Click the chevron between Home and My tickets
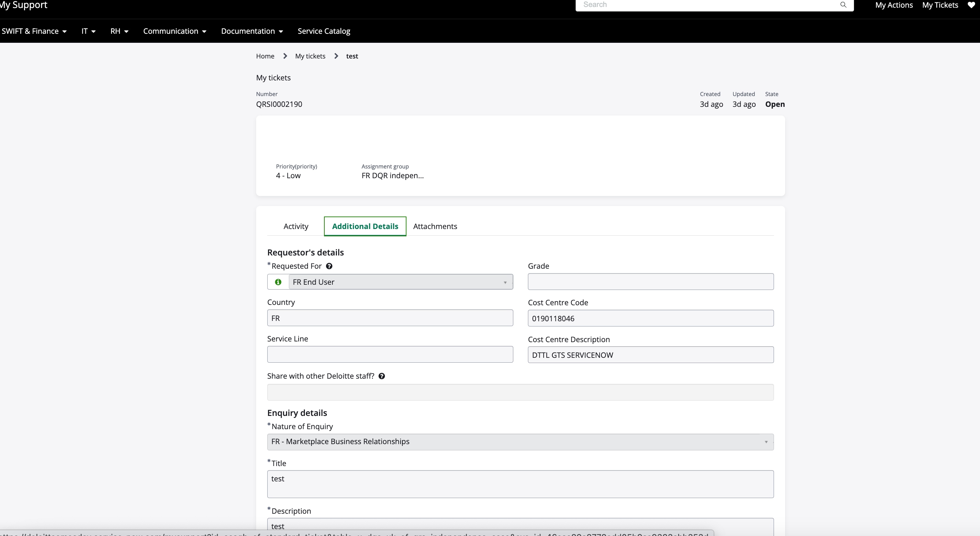Image resolution: width=980 pixels, height=536 pixels. (285, 56)
